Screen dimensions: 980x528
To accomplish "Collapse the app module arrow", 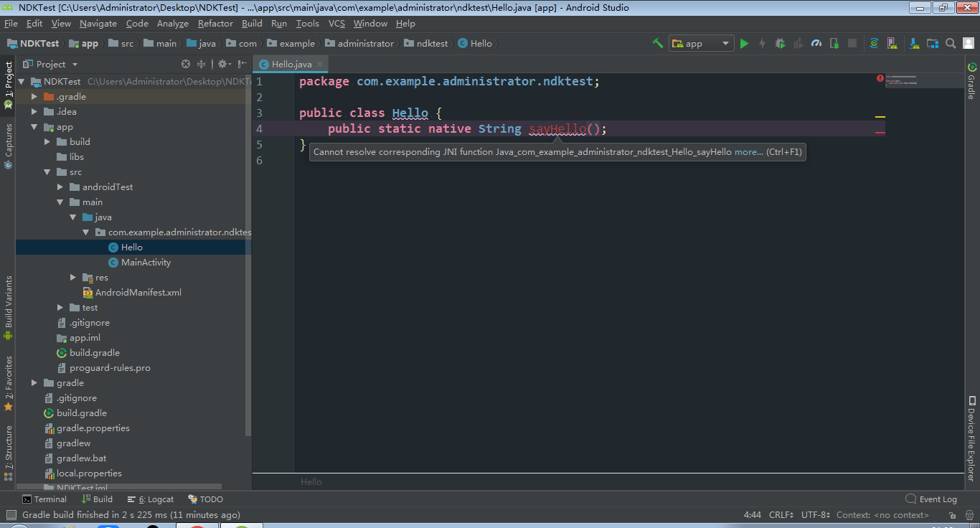I will tap(34, 127).
